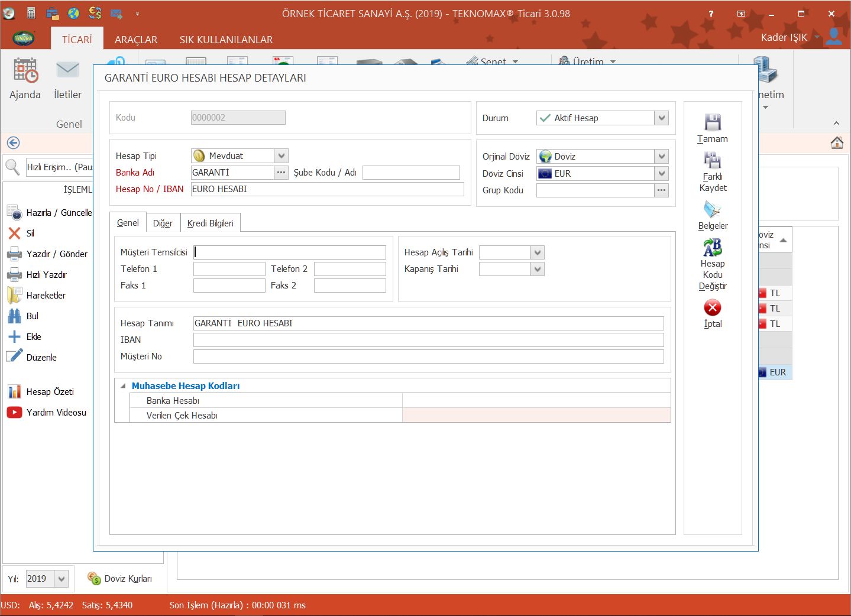Viewport: 851px width, 616px height.
Task: Open the Yıl year dropdown
Action: [x=62, y=578]
